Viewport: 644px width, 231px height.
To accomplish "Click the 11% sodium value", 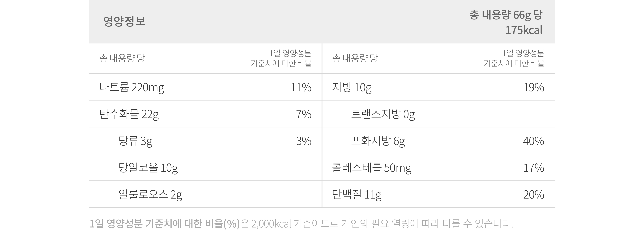I will coord(301,87).
